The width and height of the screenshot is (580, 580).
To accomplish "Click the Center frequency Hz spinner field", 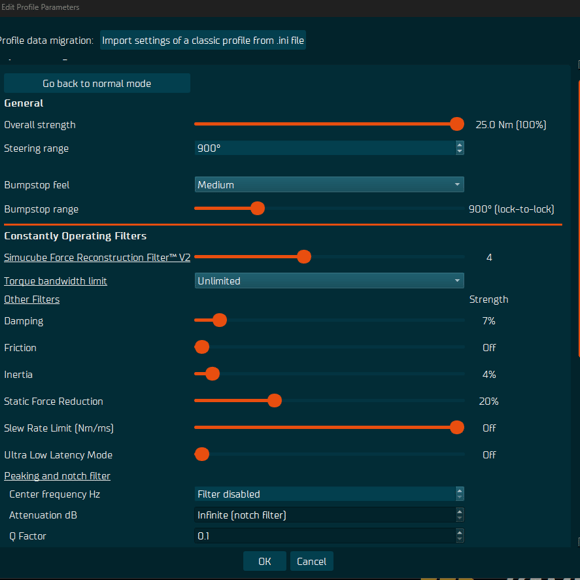I will coord(329,494).
